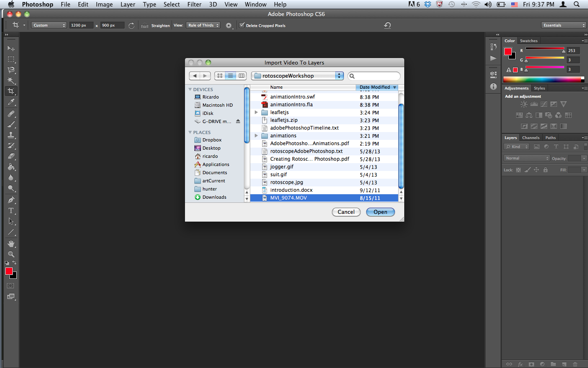Click the red foreground color swatch in Color panel
Image resolution: width=588 pixels, height=368 pixels.
coord(508,52)
